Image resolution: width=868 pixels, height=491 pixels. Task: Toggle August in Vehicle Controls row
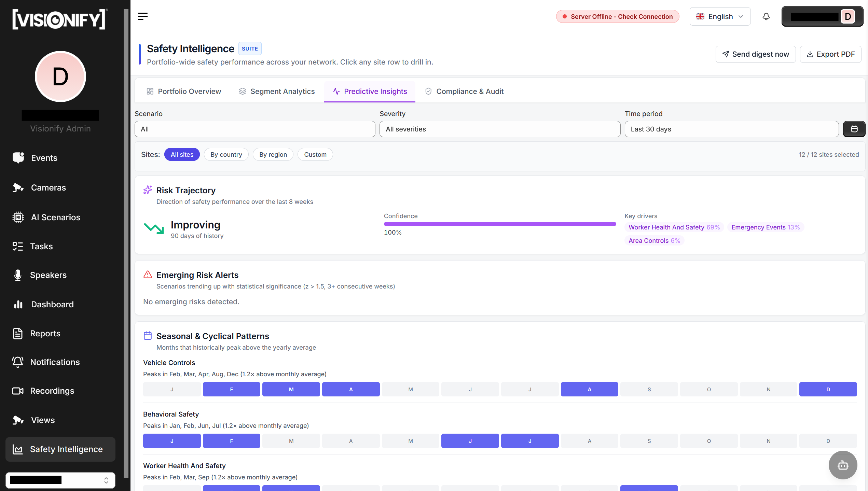point(589,389)
